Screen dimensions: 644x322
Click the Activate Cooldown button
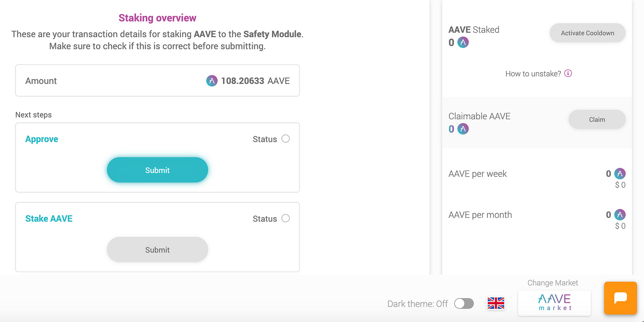point(587,33)
